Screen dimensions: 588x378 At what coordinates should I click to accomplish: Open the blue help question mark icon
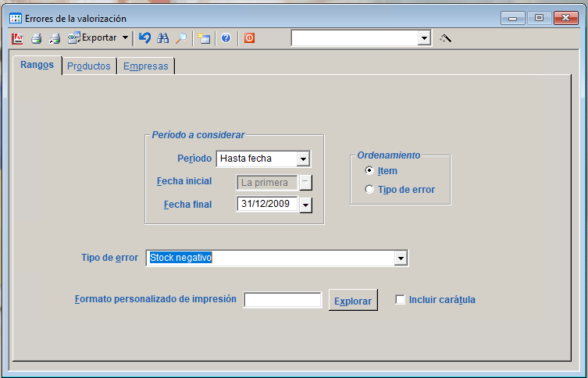pyautogui.click(x=226, y=37)
